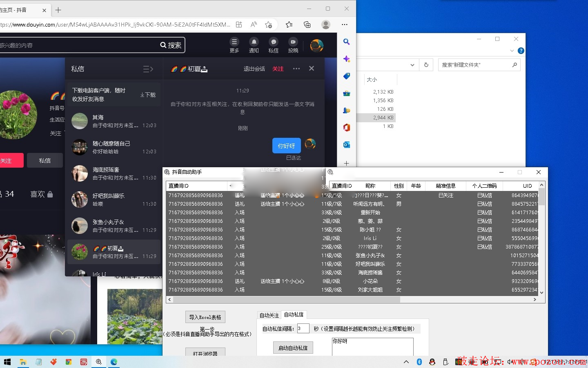The height and width of the screenshot is (368, 588).
Task: Open the Edge sidebar Outlook icon
Action: pyautogui.click(x=346, y=145)
